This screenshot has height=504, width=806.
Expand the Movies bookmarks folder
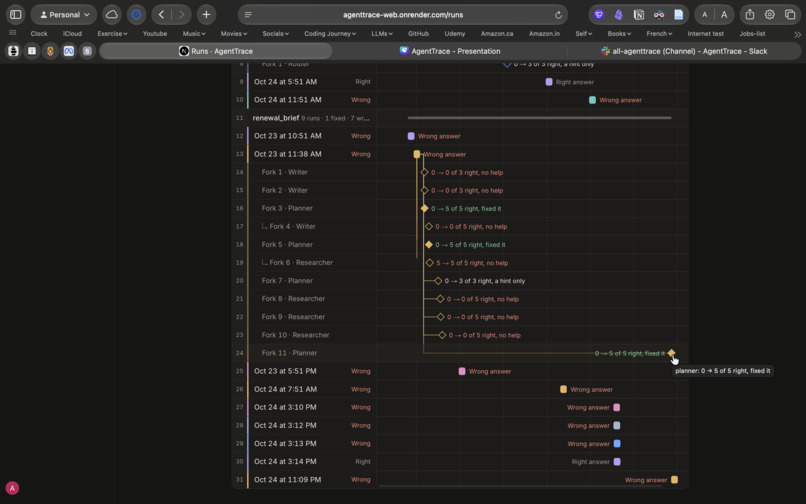pos(234,33)
